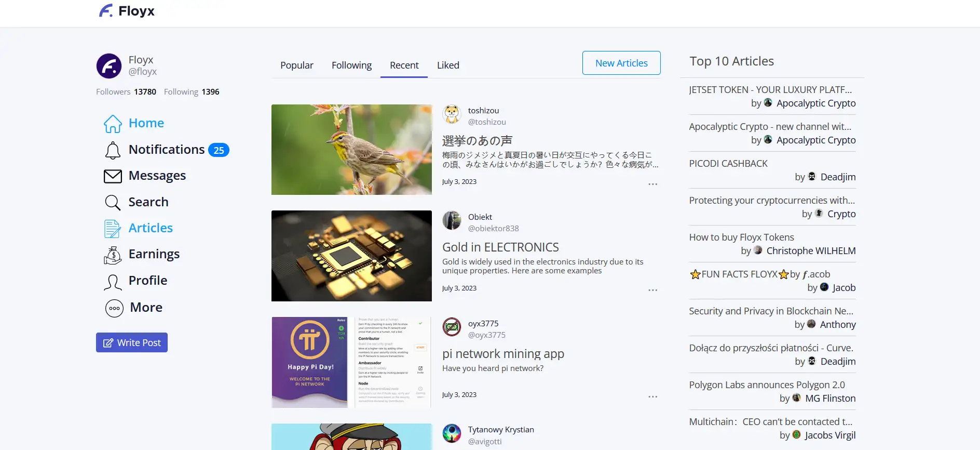
Task: Open Notifications via the bell icon
Action: pos(113,150)
